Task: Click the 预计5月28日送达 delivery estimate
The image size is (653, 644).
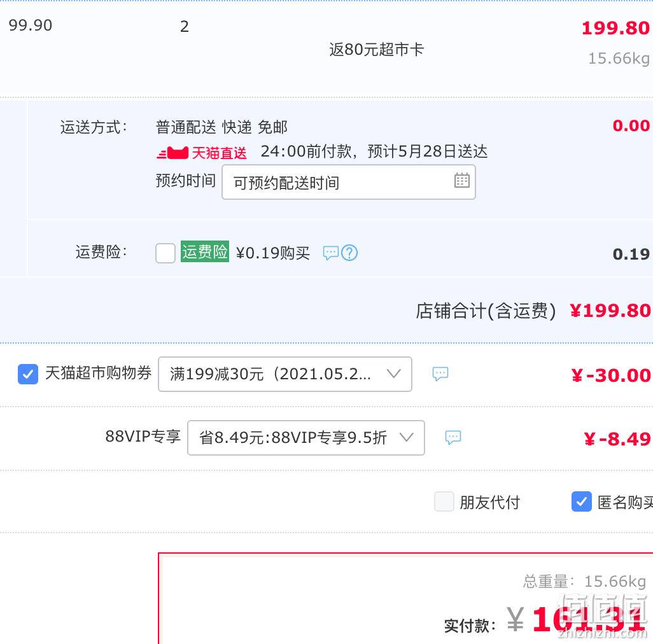Action: coord(427,151)
